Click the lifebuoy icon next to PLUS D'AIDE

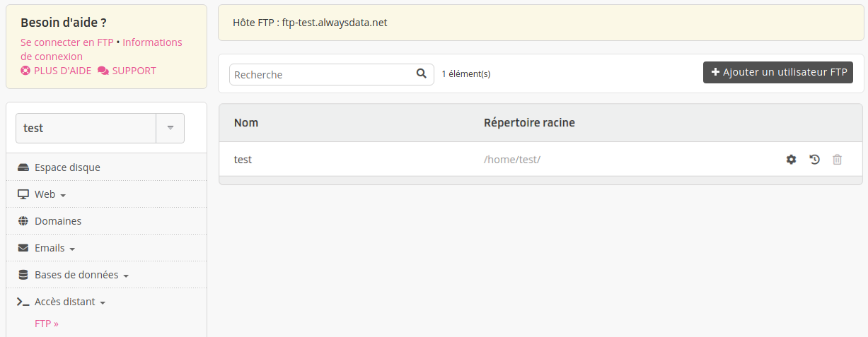click(25, 71)
